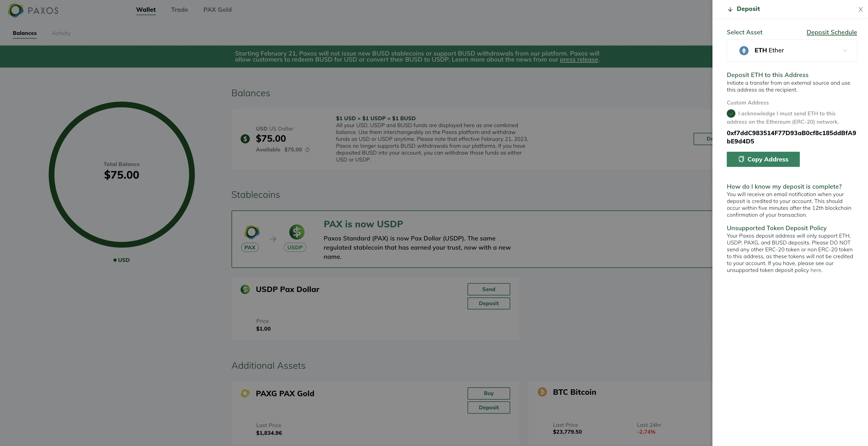Open unsupported token policy 'here' link
This screenshot has width=868, height=446.
click(816, 270)
